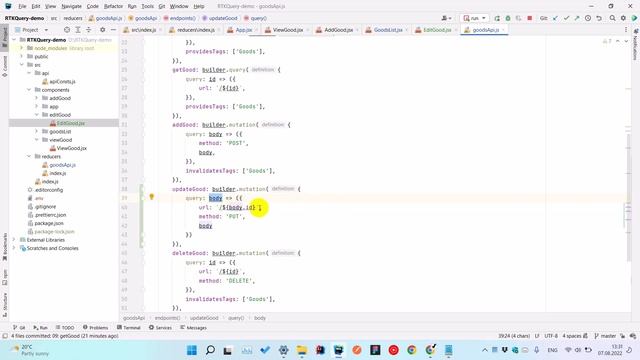Click the red Stop button icon
Viewport: 640px width, 360px height.
tap(529, 18)
